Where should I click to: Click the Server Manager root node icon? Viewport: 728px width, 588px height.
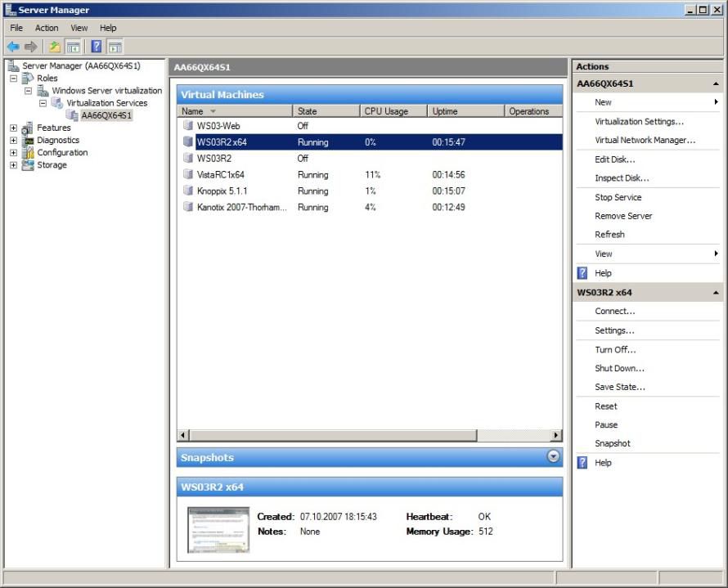[13, 66]
